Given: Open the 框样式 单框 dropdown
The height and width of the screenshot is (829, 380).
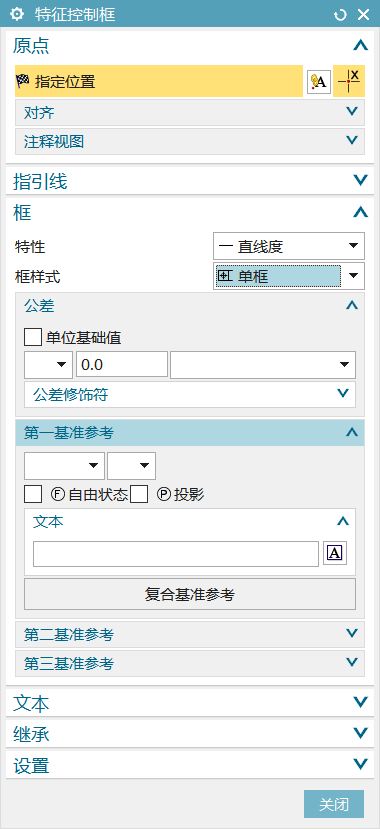Looking at the screenshot, I should (x=289, y=276).
